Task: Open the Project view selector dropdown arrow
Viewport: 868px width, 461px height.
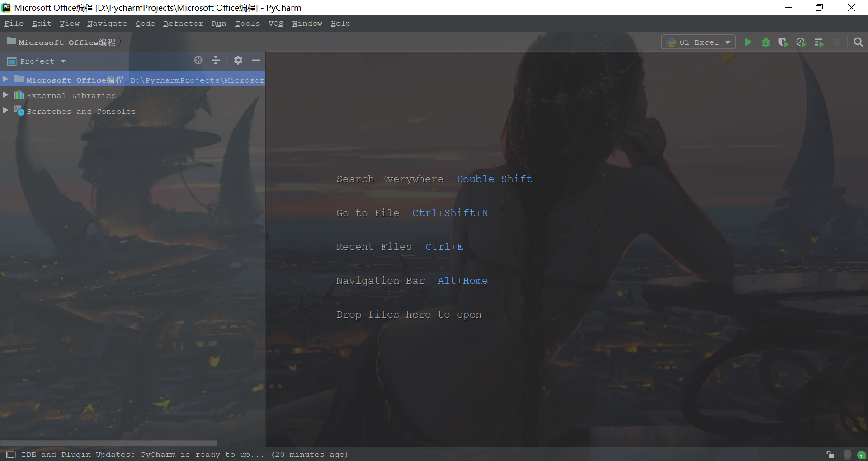Action: point(63,61)
